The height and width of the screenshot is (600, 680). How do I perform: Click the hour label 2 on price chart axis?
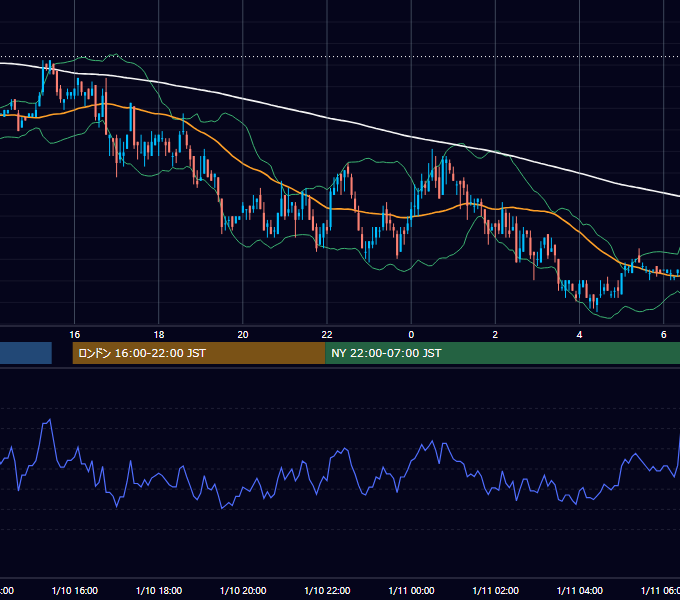[x=495, y=334]
